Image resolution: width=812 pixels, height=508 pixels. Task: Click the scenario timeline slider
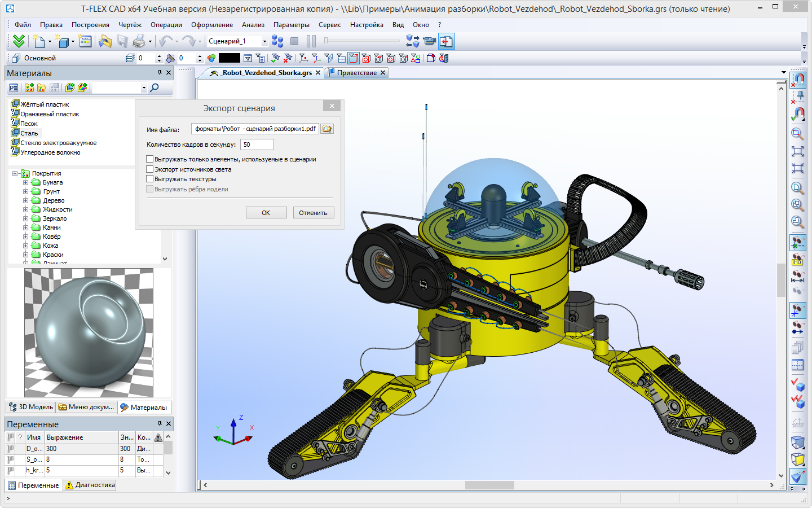click(x=361, y=41)
